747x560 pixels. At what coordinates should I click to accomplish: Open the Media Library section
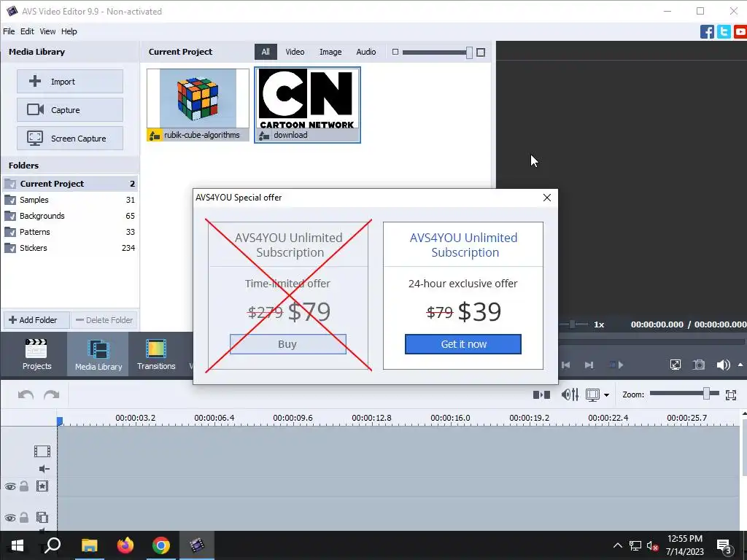point(98,354)
